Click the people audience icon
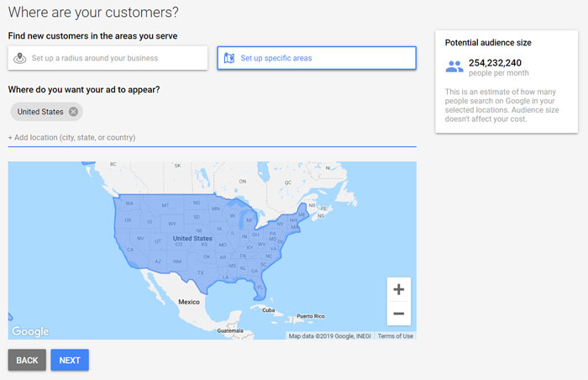The width and height of the screenshot is (588, 380). point(454,67)
